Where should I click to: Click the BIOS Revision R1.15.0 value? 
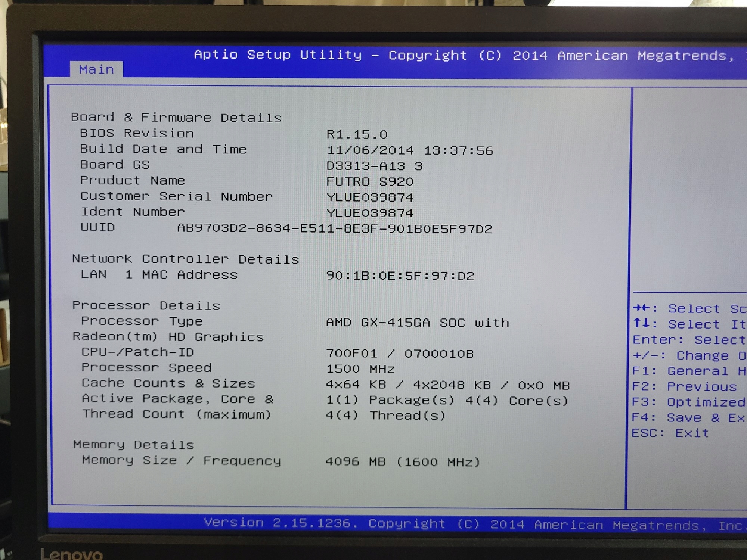(x=357, y=134)
